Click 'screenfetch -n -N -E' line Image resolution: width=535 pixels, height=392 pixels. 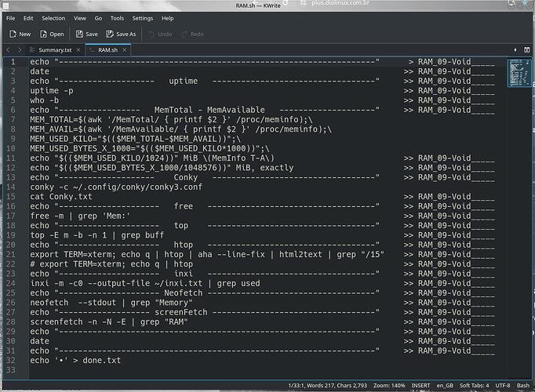point(109,321)
